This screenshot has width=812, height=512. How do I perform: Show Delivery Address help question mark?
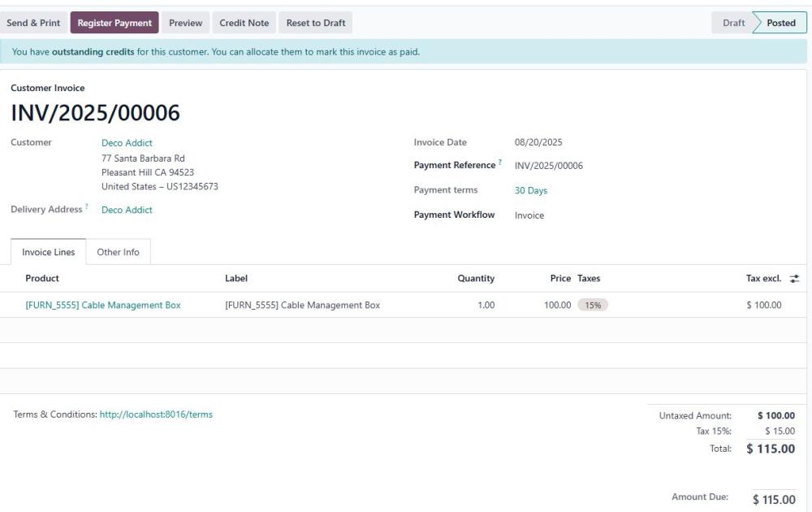click(87, 206)
